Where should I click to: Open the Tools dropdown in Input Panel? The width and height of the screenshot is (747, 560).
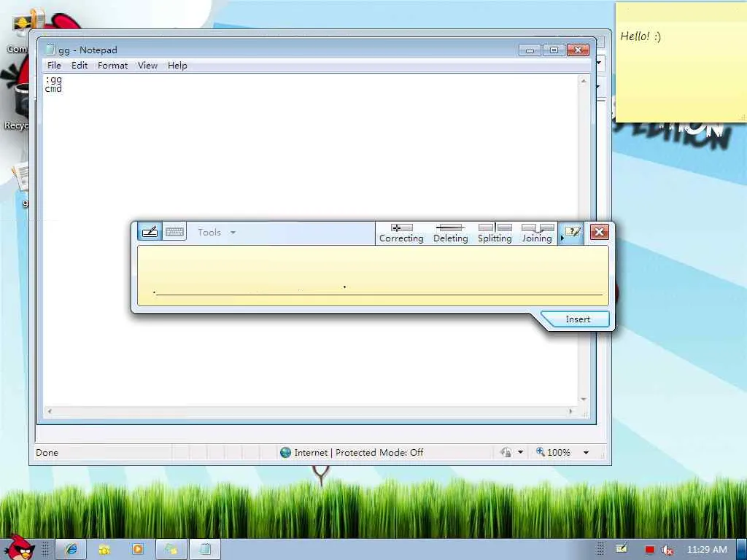coord(217,233)
